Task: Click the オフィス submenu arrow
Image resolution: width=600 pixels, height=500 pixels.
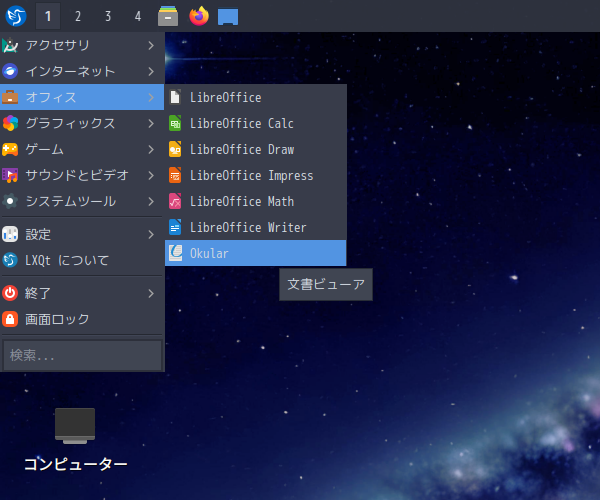Action: [151, 97]
